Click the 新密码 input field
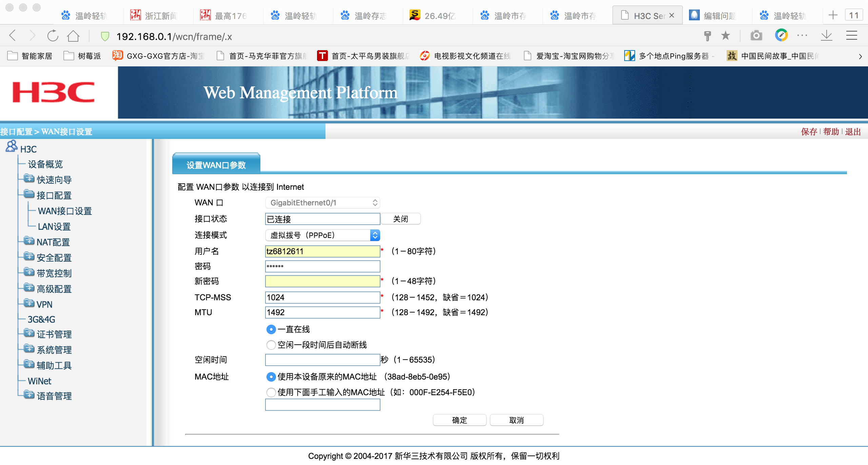Viewport: 868px width, 465px height. (x=322, y=281)
